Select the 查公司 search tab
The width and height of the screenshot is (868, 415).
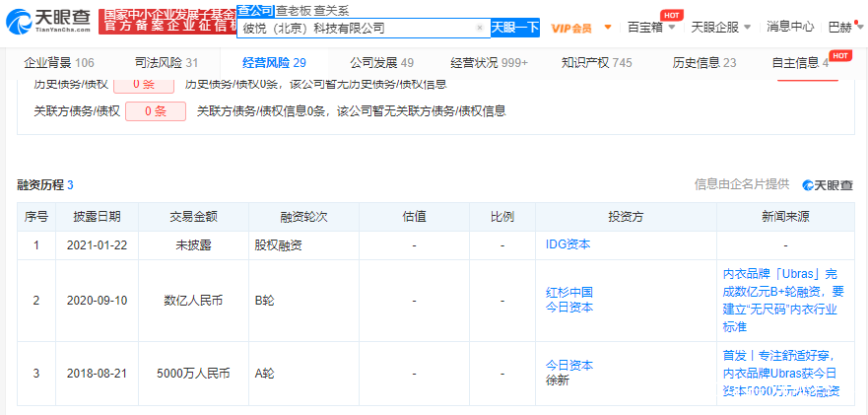(255, 11)
